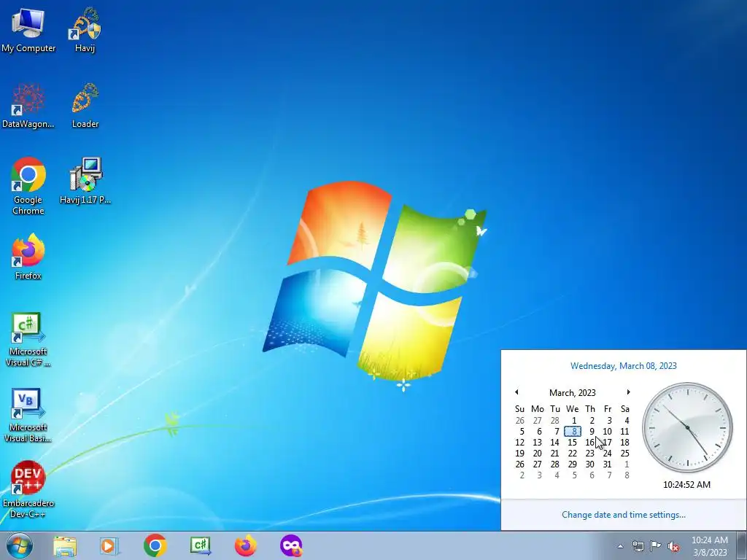Open Windows Explorer from the taskbar

pyautogui.click(x=65, y=545)
